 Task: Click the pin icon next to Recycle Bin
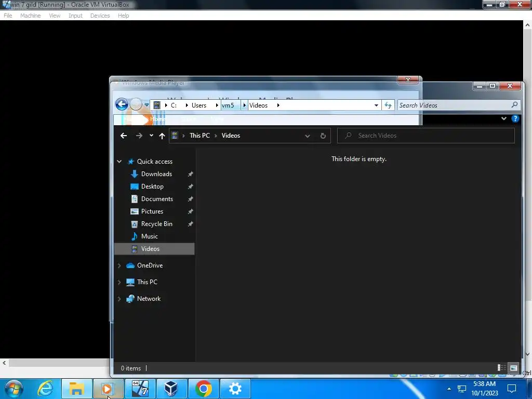190,224
